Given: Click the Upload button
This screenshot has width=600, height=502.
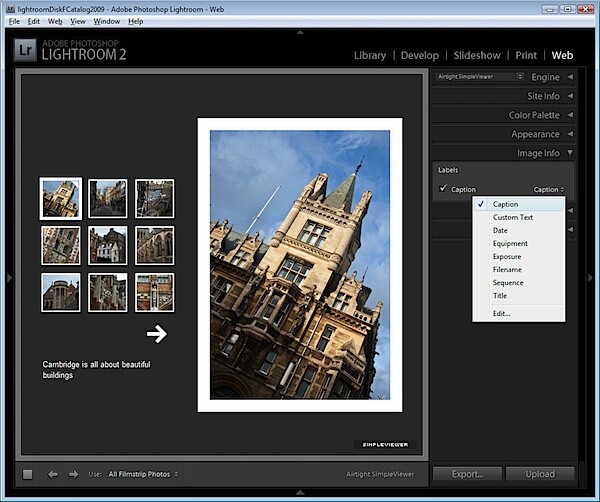Looking at the screenshot, I should 540,474.
